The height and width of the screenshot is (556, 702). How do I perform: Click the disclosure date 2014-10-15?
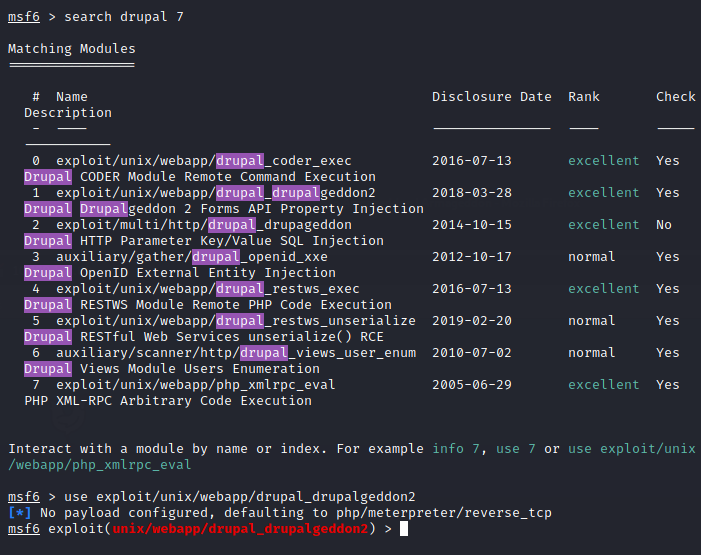[471, 225]
